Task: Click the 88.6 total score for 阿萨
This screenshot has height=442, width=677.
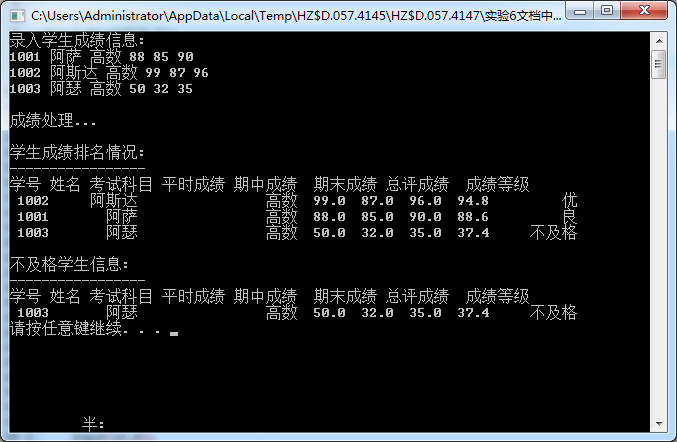Action: pyautogui.click(x=473, y=217)
